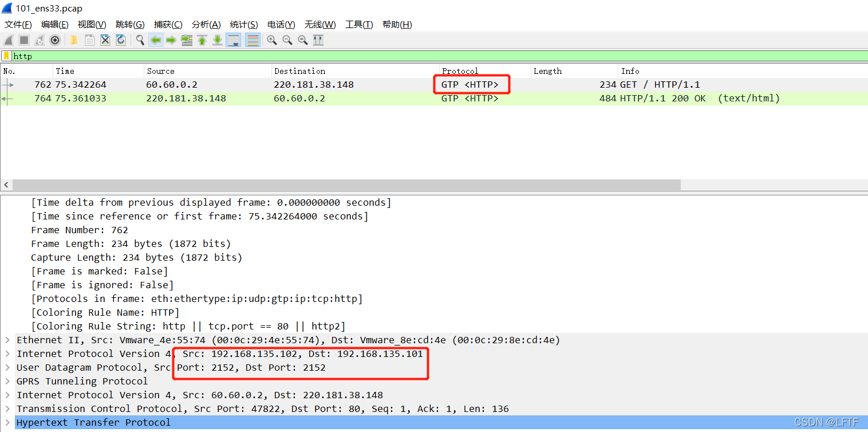Image resolution: width=868 pixels, height=432 pixels.
Task: Expand GPRS Tunneling Protocol node
Action: [x=7, y=381]
